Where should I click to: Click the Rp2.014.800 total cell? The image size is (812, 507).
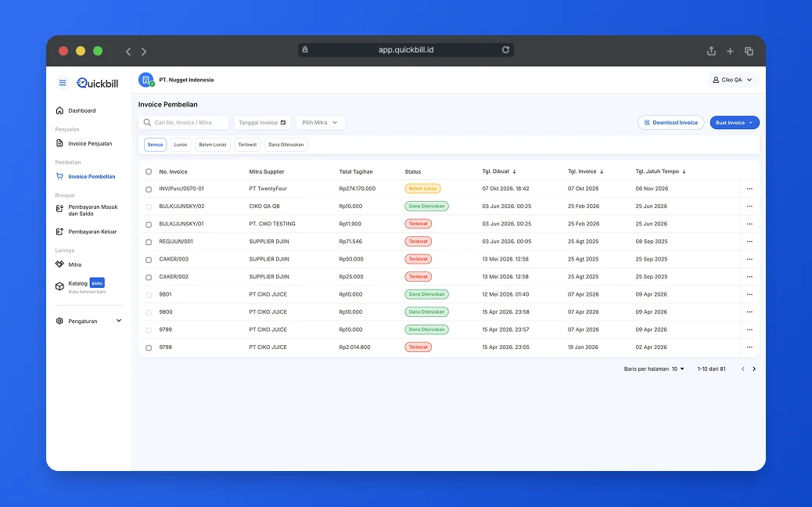click(x=354, y=347)
